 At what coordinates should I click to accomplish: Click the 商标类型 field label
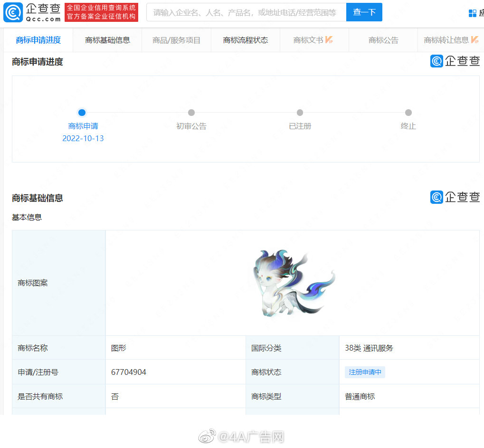click(266, 396)
